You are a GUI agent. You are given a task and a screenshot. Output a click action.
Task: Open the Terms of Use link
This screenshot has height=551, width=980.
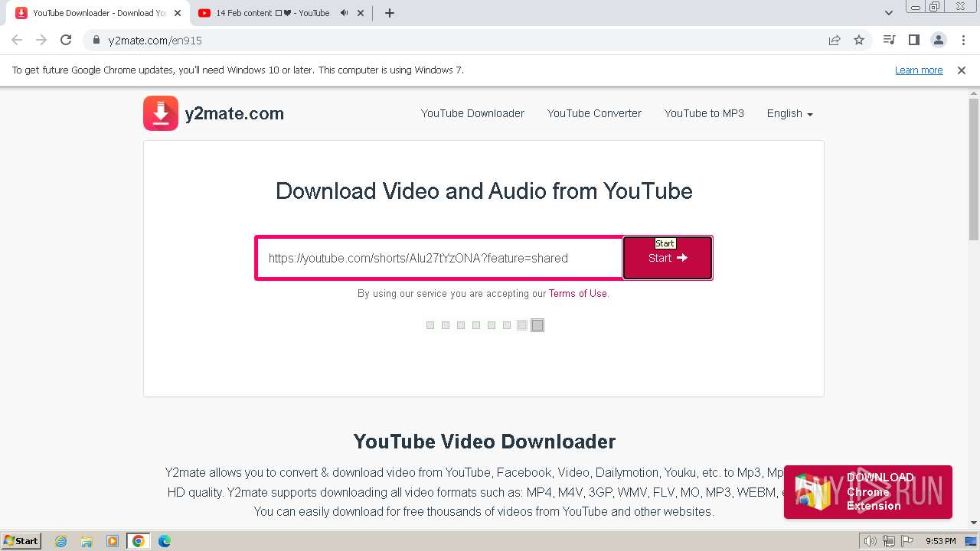click(578, 293)
